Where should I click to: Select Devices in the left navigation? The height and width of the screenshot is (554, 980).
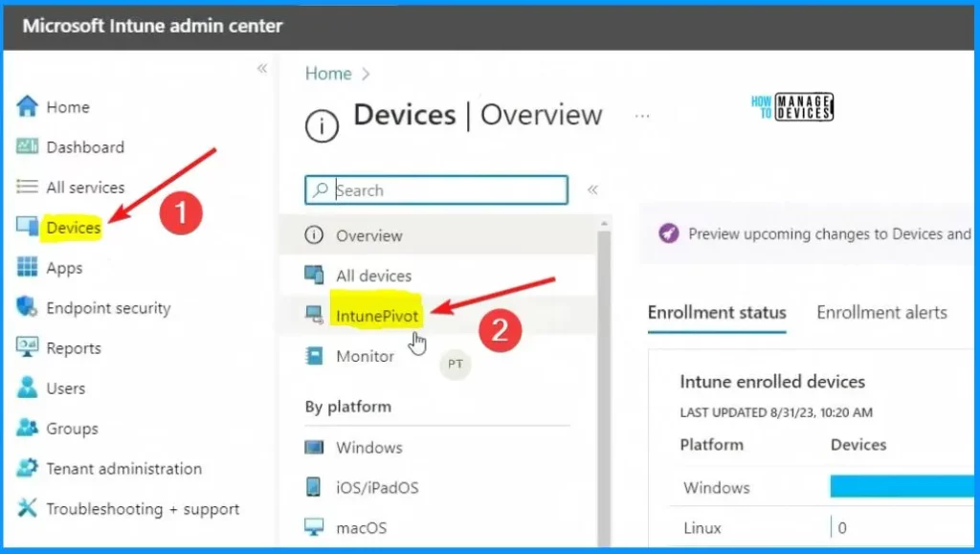73,228
